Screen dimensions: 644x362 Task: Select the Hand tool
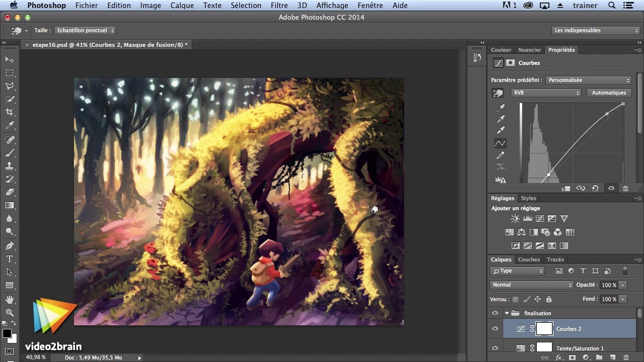click(x=10, y=299)
